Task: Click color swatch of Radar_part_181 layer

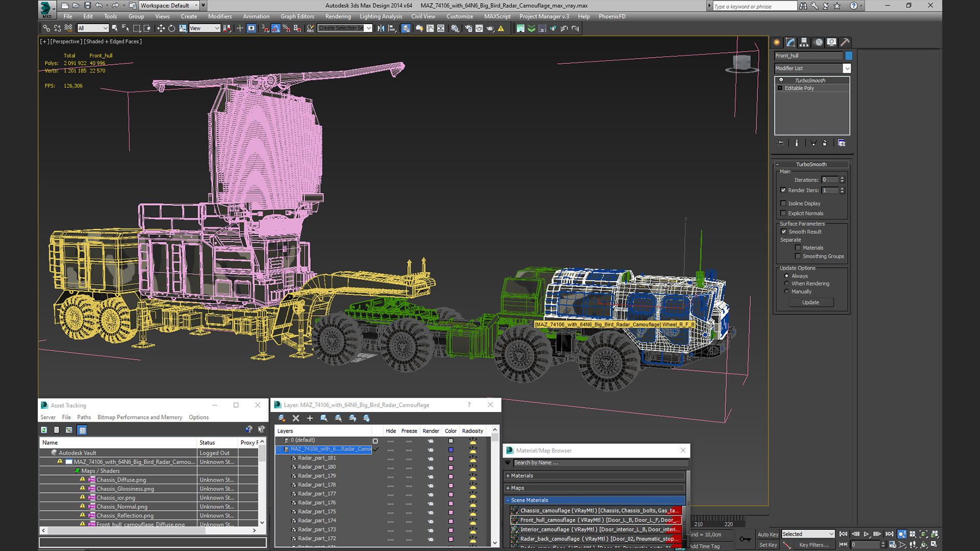Action: pyautogui.click(x=451, y=459)
